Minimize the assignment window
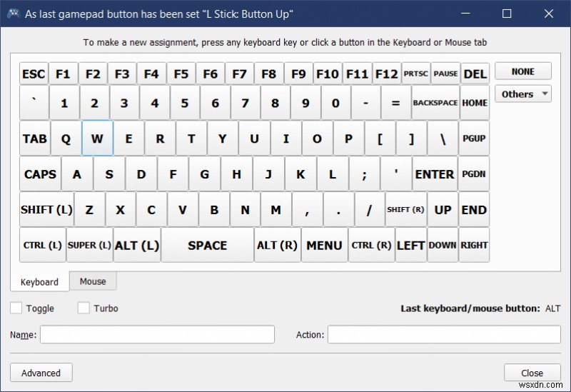Image resolution: width=571 pixels, height=392 pixels. (x=465, y=14)
